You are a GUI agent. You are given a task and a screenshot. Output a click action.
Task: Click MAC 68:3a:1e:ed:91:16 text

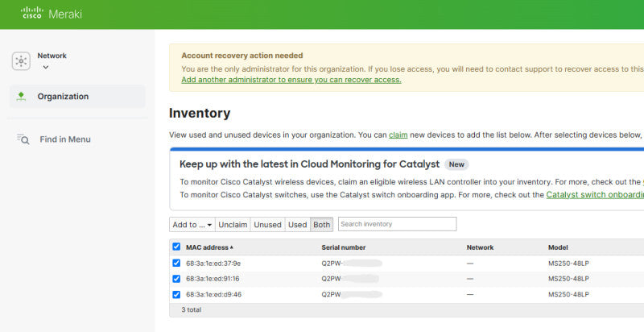[x=213, y=279]
